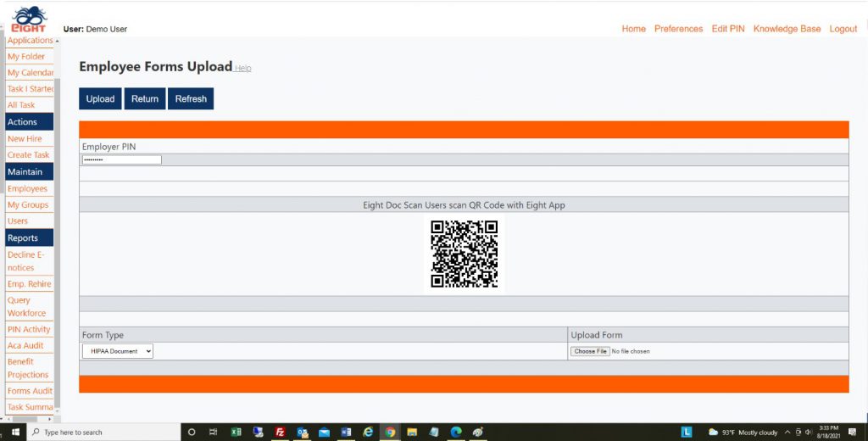This screenshot has width=868, height=441.
Task: Open Internet Explorer from the taskbar
Action: coord(368,433)
